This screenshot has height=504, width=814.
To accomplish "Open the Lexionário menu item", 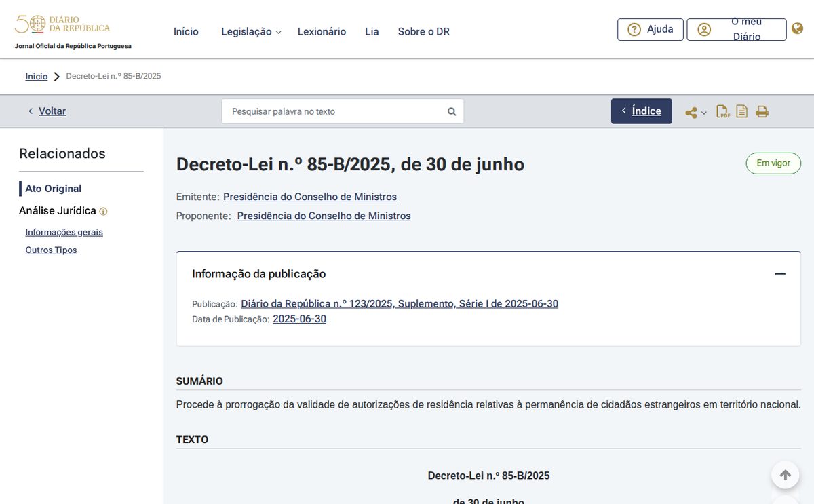I will (x=322, y=31).
